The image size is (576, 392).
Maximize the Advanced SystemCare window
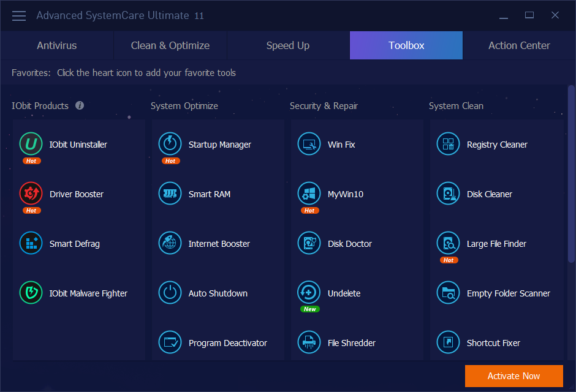coord(529,15)
